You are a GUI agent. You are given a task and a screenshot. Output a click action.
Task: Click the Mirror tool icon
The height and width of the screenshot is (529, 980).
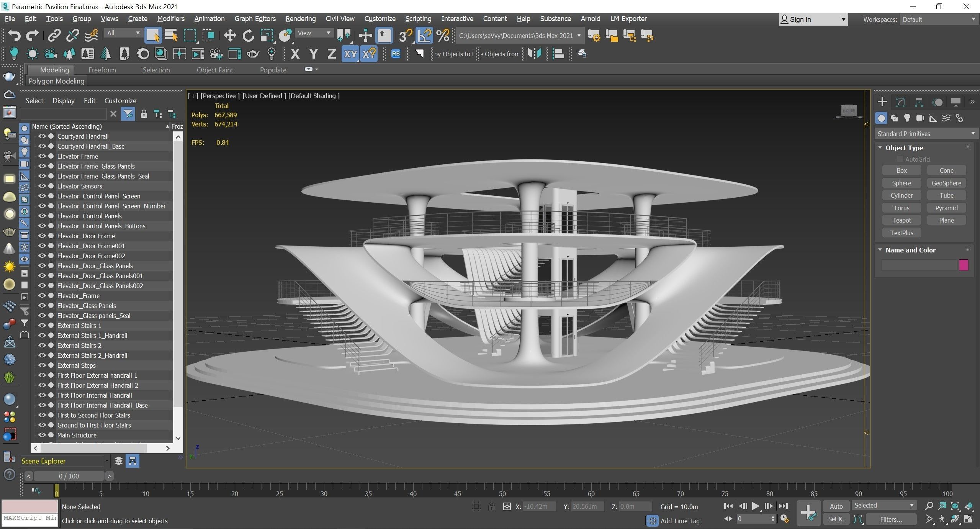534,54
